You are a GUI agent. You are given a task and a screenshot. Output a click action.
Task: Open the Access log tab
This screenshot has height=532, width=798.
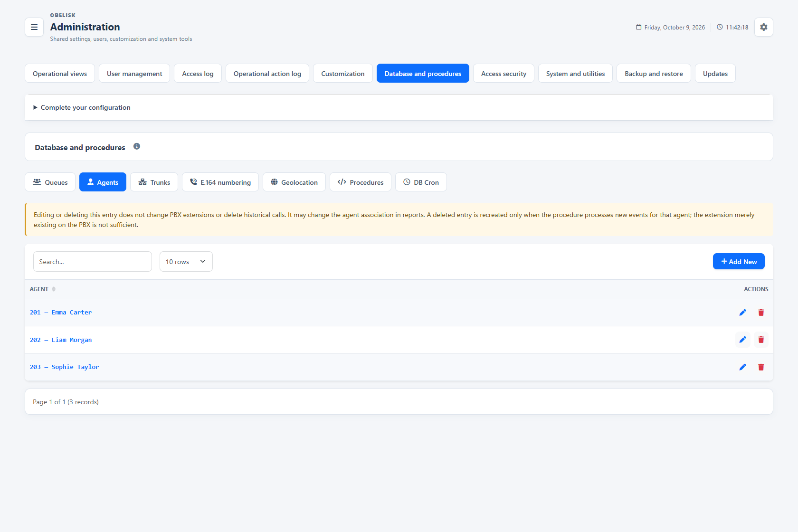tap(198, 73)
